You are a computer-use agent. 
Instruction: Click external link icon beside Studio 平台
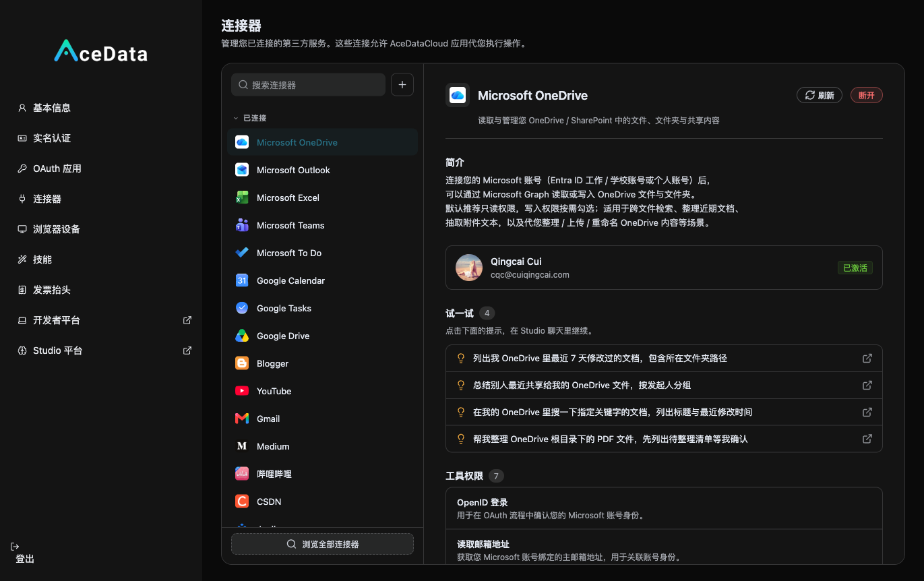tap(187, 350)
